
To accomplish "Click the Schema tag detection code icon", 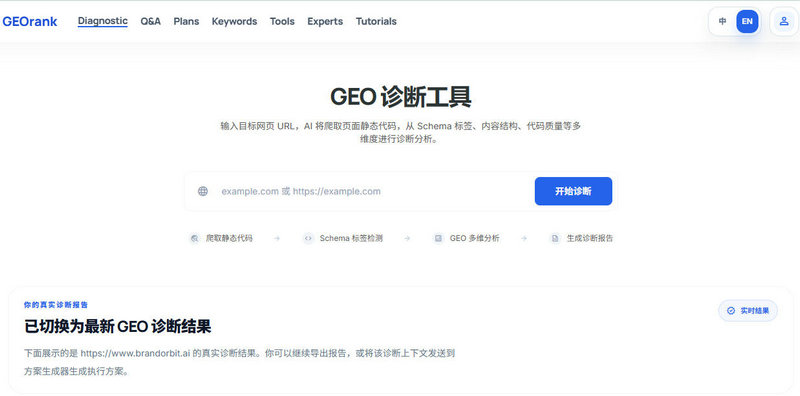I will click(x=308, y=238).
